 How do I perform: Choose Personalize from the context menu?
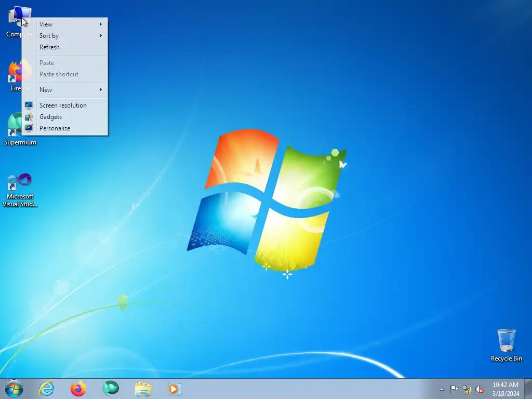pos(65,128)
